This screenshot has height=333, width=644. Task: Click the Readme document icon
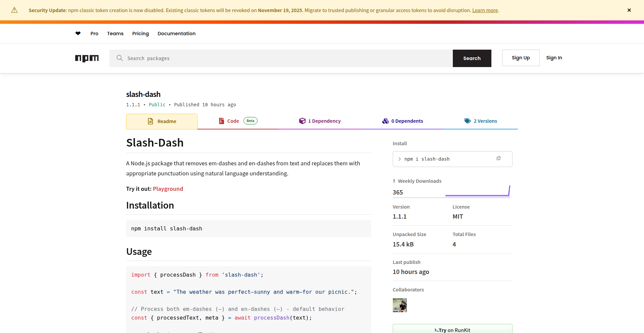(x=151, y=121)
